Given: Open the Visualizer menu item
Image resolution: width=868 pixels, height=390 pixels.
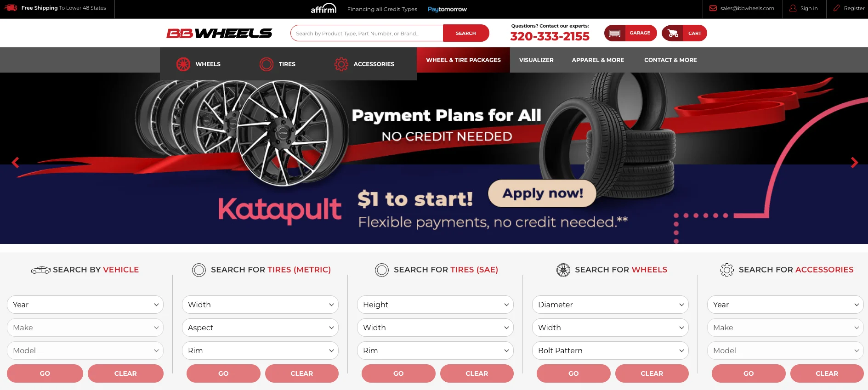Looking at the screenshot, I should [536, 60].
